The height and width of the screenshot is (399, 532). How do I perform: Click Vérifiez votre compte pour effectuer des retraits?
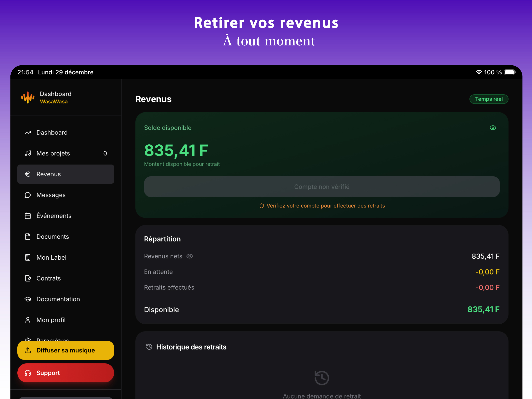click(326, 206)
